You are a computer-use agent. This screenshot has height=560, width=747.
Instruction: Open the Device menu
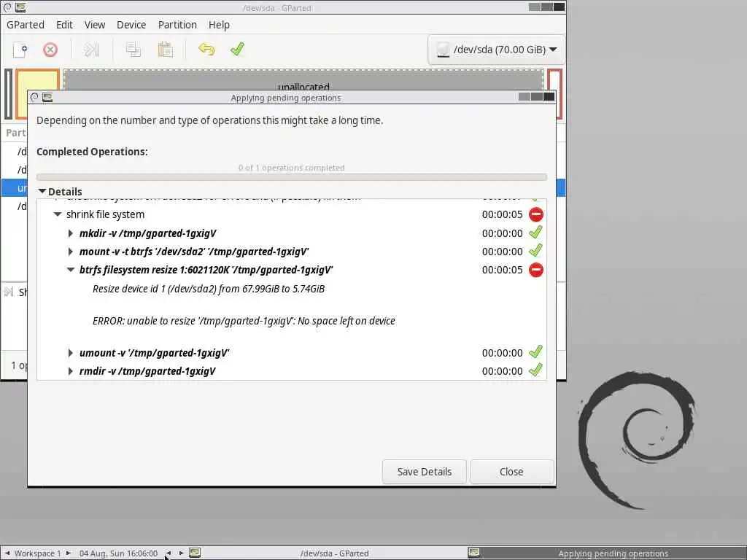(131, 25)
